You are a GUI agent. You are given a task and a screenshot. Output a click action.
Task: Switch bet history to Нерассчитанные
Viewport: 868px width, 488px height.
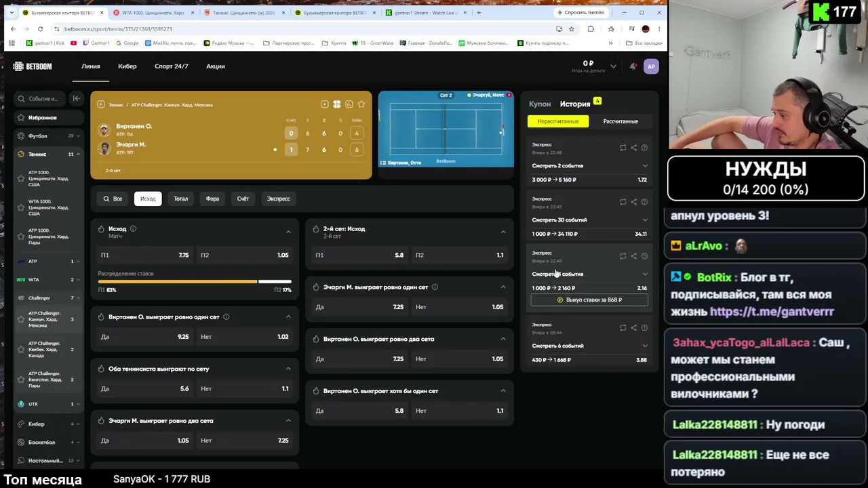(x=558, y=121)
